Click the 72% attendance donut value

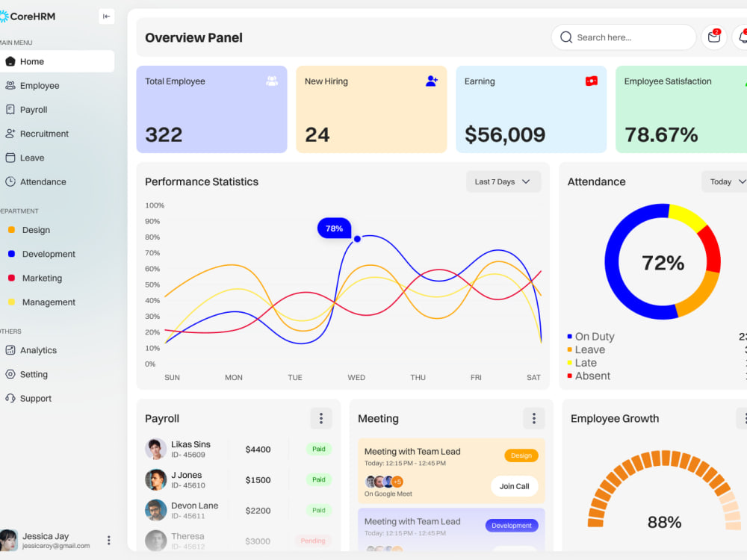[663, 263]
